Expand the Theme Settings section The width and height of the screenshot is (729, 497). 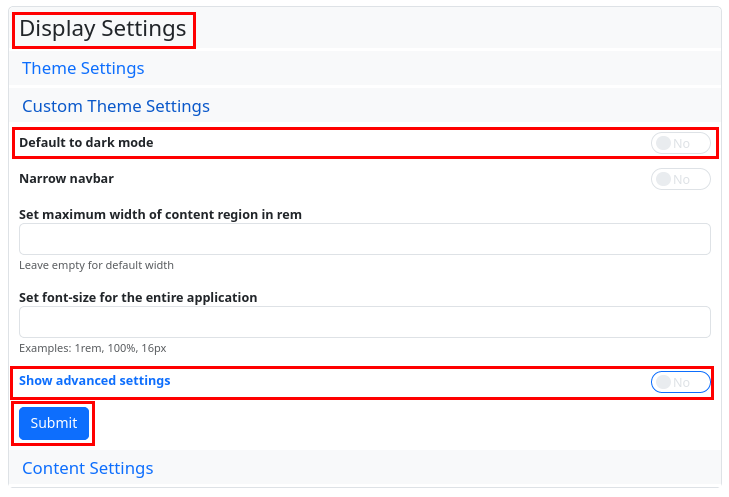pyautogui.click(x=83, y=69)
